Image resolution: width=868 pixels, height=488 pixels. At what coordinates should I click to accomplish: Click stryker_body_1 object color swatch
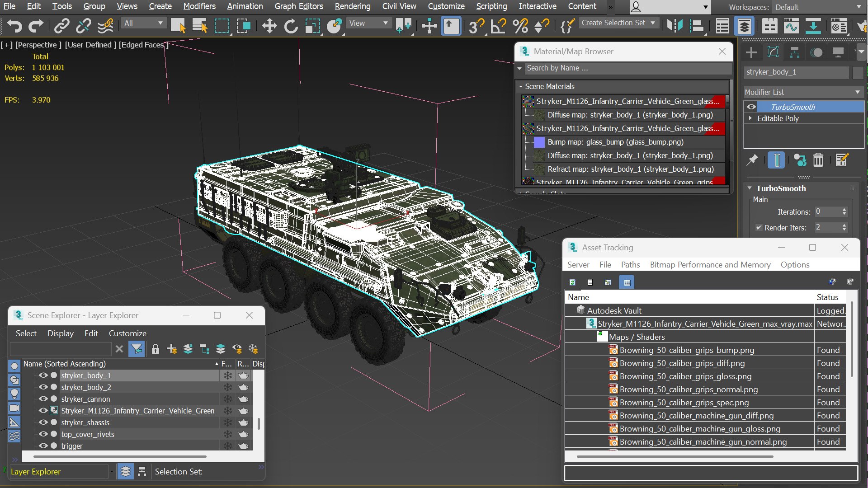click(858, 72)
